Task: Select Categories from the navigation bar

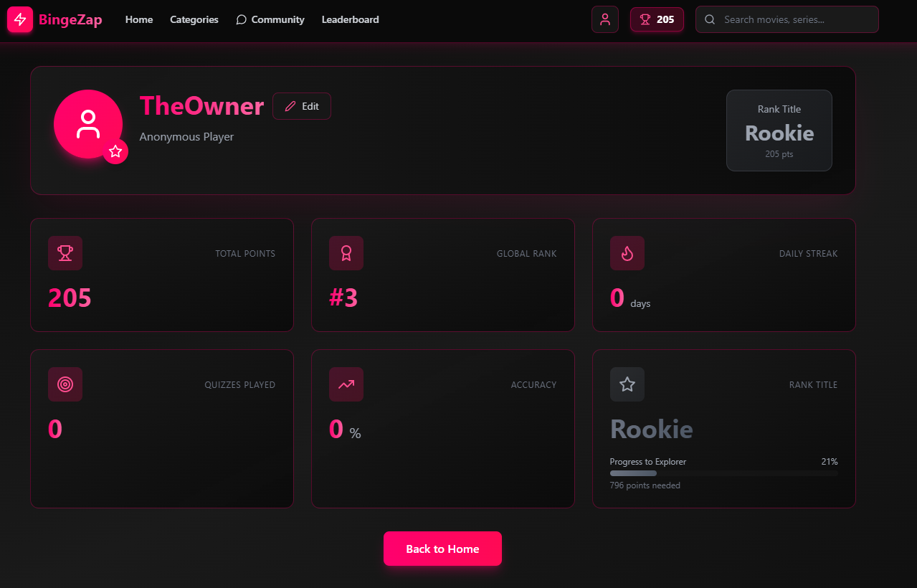Action: [194, 19]
